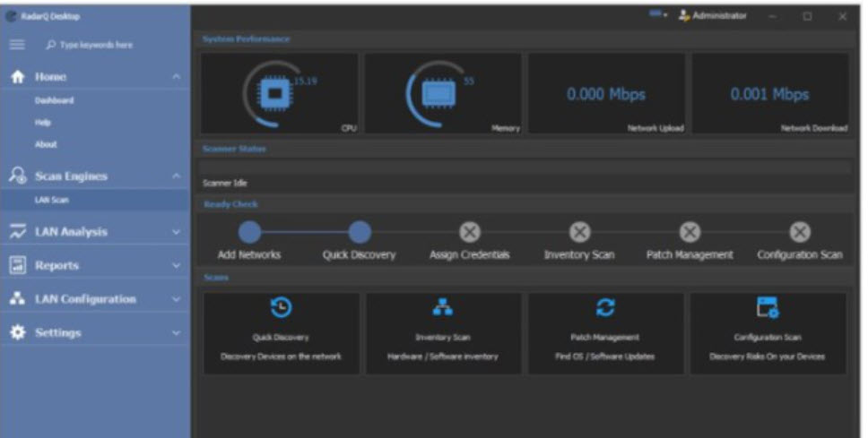This screenshot has height=438, width=868.
Task: Click the Settings menu label
Action: point(57,332)
